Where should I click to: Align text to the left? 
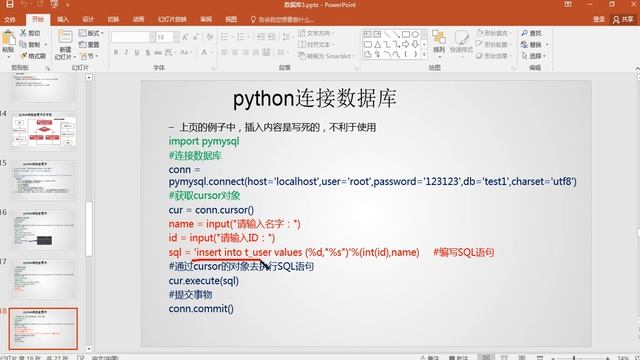pos(224,52)
